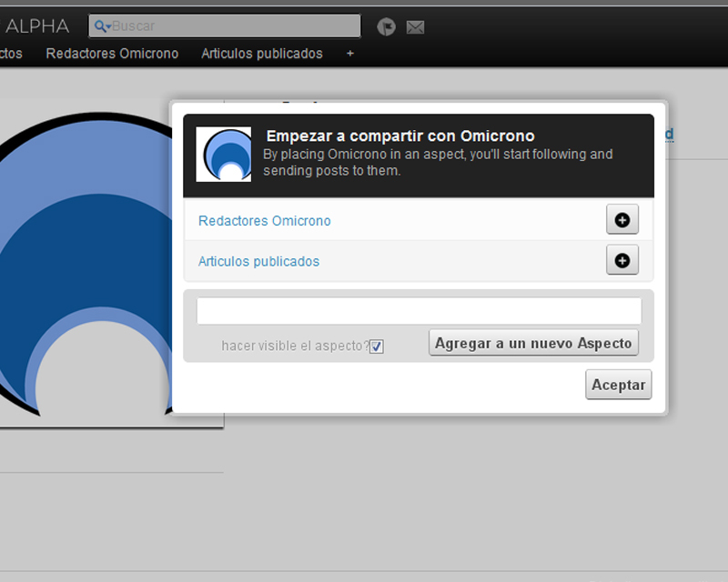Uncheck 'hacer visible el aspecto?'
Viewport: 728px width, 582px height.
click(x=377, y=346)
